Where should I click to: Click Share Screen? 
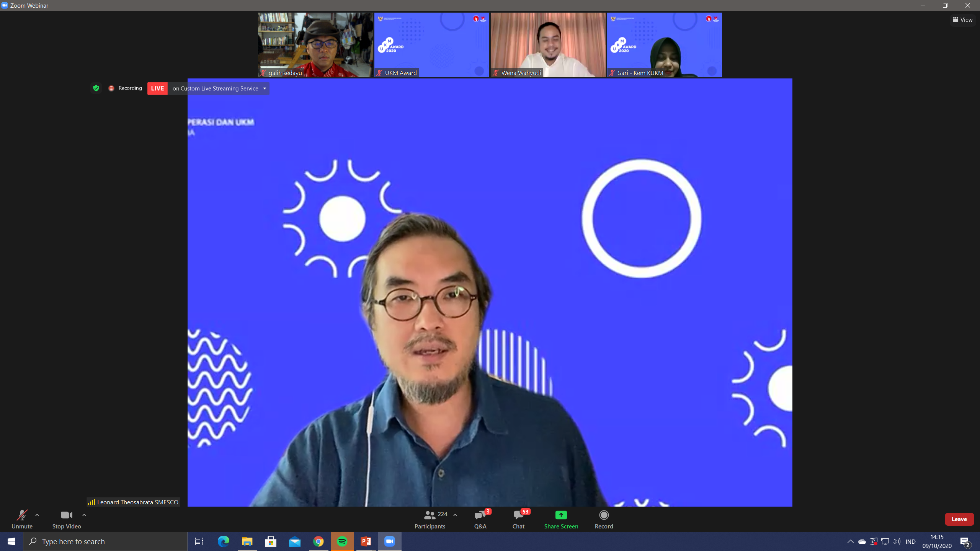pyautogui.click(x=561, y=519)
